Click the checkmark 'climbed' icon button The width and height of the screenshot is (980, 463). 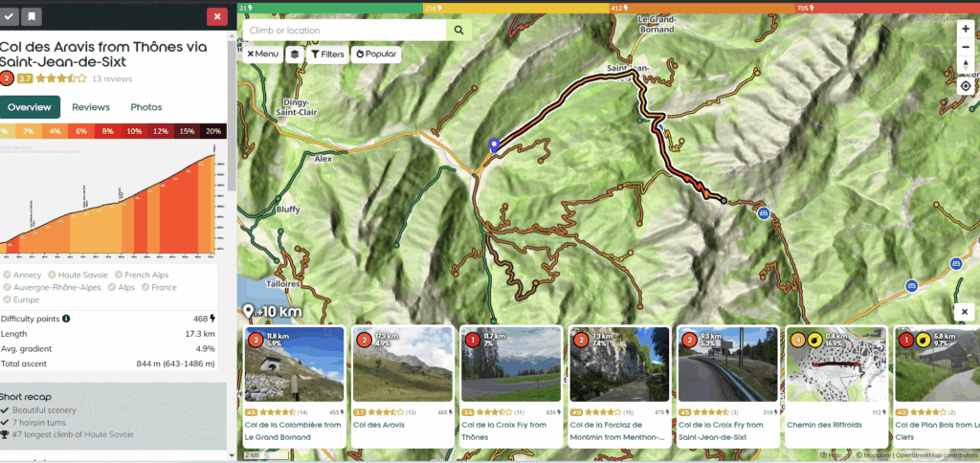[10, 16]
